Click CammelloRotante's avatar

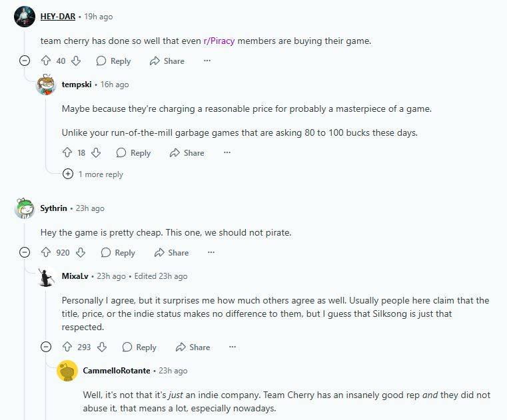[x=67, y=371]
